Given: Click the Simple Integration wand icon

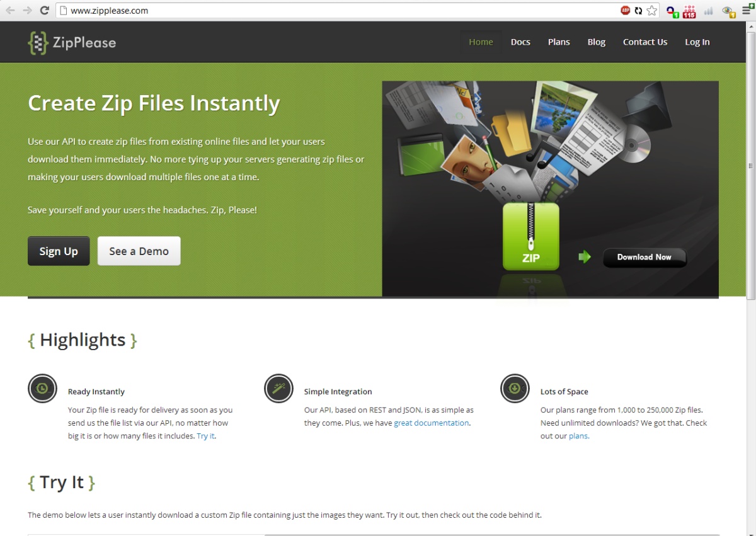Looking at the screenshot, I should pyautogui.click(x=278, y=389).
